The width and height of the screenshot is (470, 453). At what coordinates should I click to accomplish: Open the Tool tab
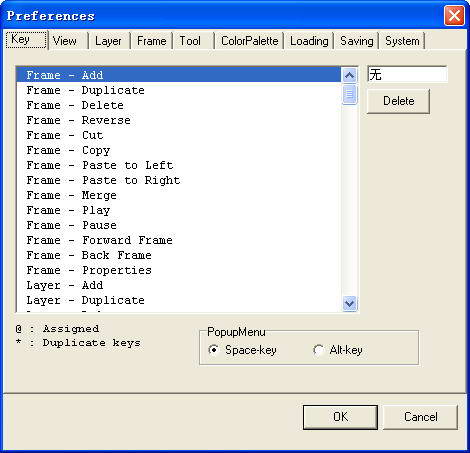point(190,41)
